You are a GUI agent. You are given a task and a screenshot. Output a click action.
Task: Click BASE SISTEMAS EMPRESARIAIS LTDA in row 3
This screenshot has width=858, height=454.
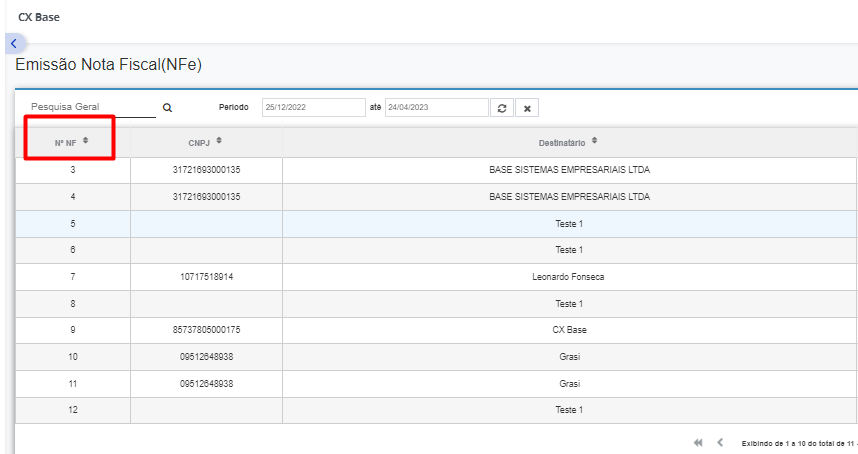coord(569,170)
